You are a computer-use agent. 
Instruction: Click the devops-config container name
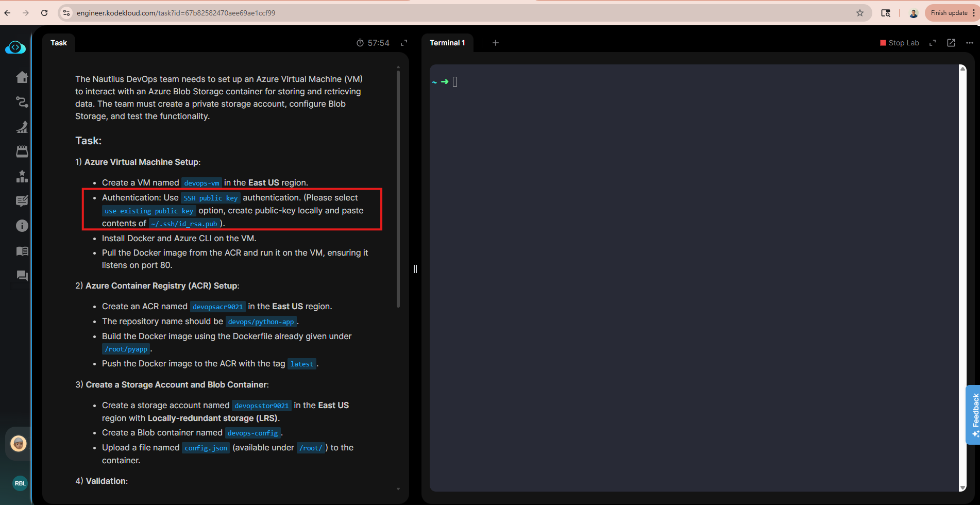[253, 433]
